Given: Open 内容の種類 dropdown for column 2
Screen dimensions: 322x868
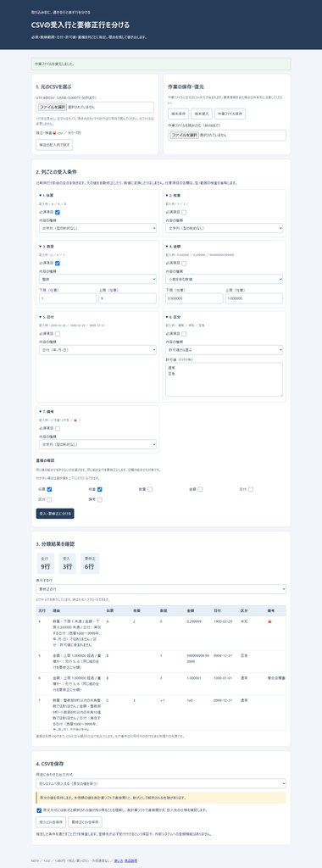Looking at the screenshot, I should tap(224, 227).
